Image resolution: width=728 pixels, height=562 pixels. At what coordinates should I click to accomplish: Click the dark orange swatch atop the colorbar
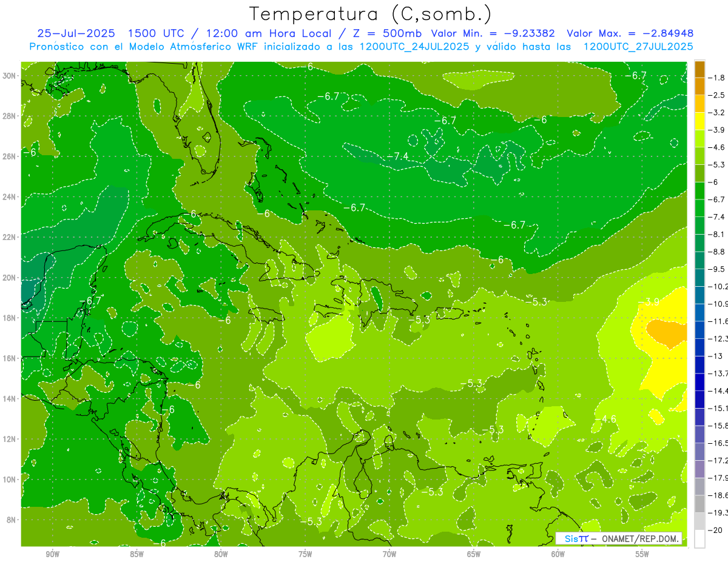(x=699, y=69)
